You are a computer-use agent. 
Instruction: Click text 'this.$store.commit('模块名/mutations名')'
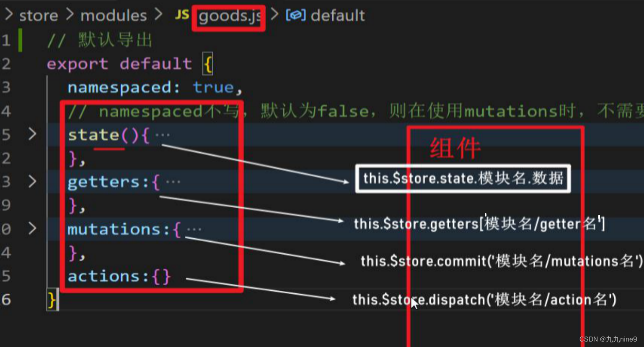click(502, 261)
